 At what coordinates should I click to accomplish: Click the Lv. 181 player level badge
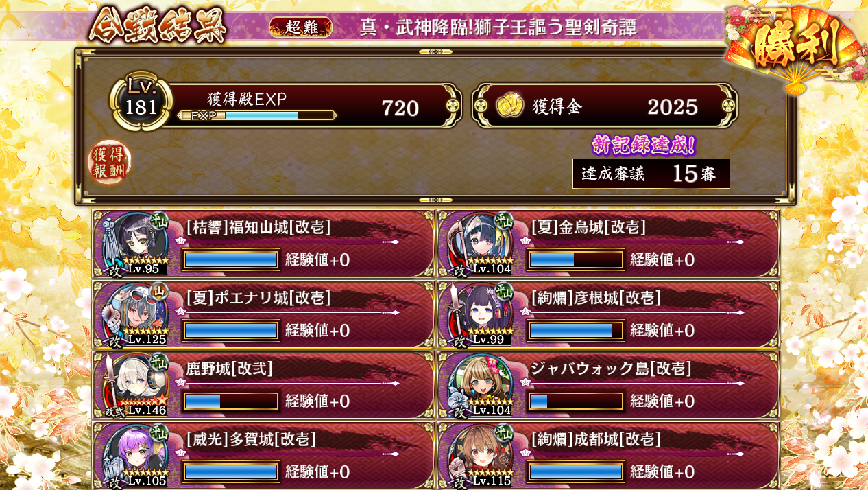(x=141, y=103)
